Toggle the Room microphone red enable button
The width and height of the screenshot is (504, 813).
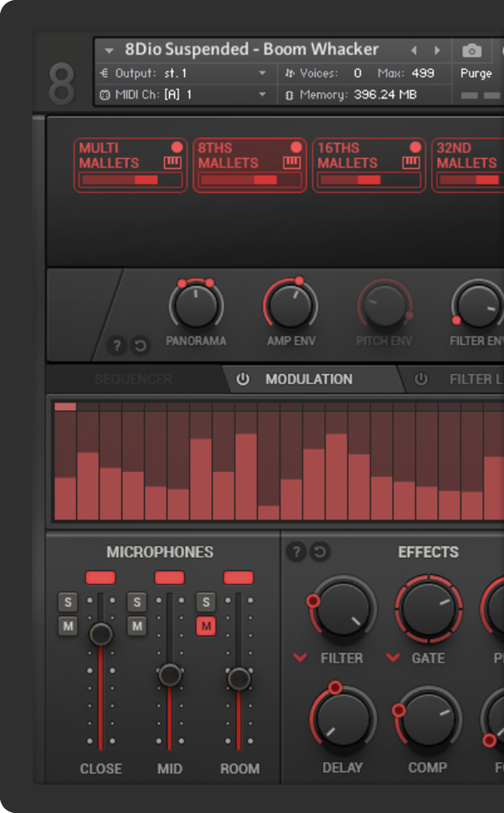pyautogui.click(x=239, y=578)
